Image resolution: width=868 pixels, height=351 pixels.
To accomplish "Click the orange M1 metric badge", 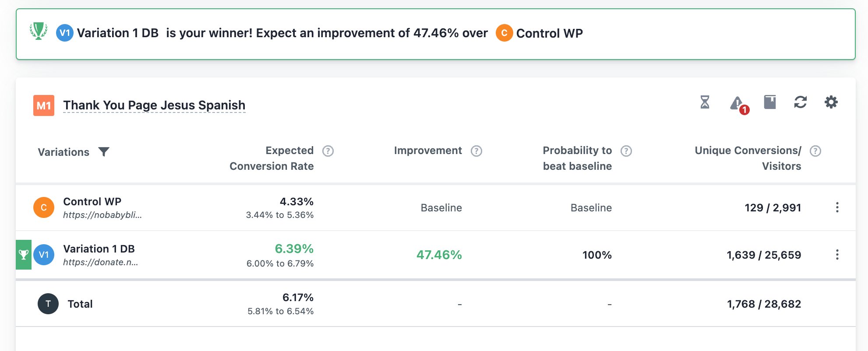I will 44,105.
